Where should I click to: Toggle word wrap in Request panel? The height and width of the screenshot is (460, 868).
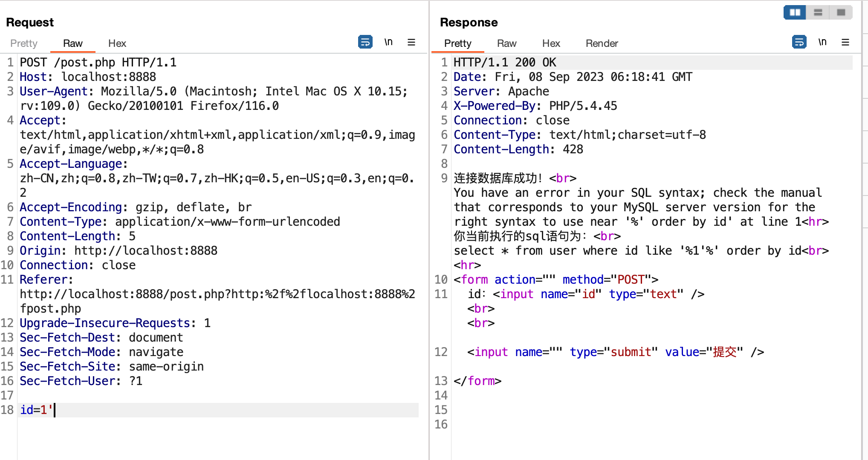[365, 42]
